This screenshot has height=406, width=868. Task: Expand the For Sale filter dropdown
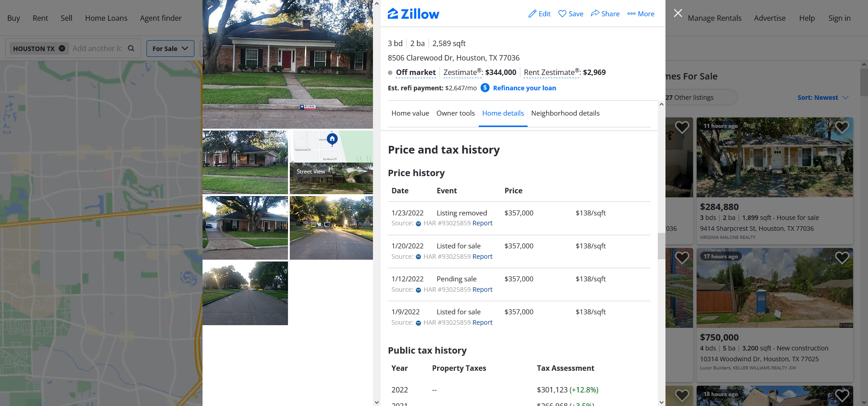(170, 48)
